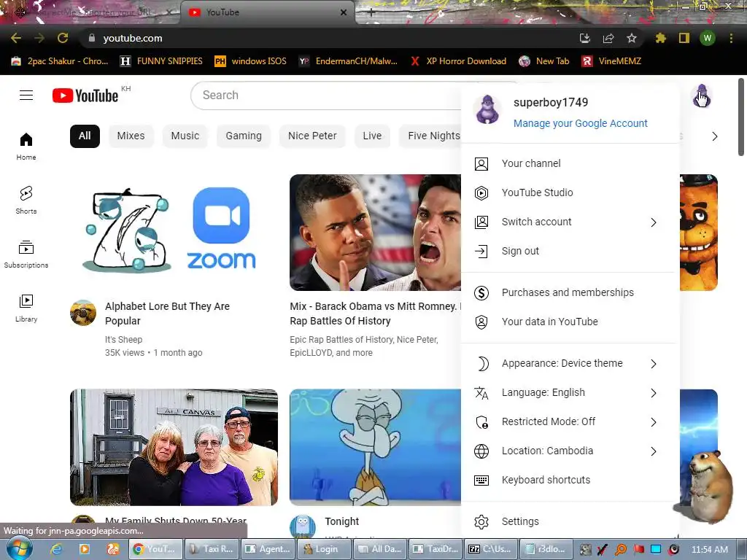747x560 pixels.
Task: Open Chrome three-dot menu
Action: pyautogui.click(x=731, y=38)
